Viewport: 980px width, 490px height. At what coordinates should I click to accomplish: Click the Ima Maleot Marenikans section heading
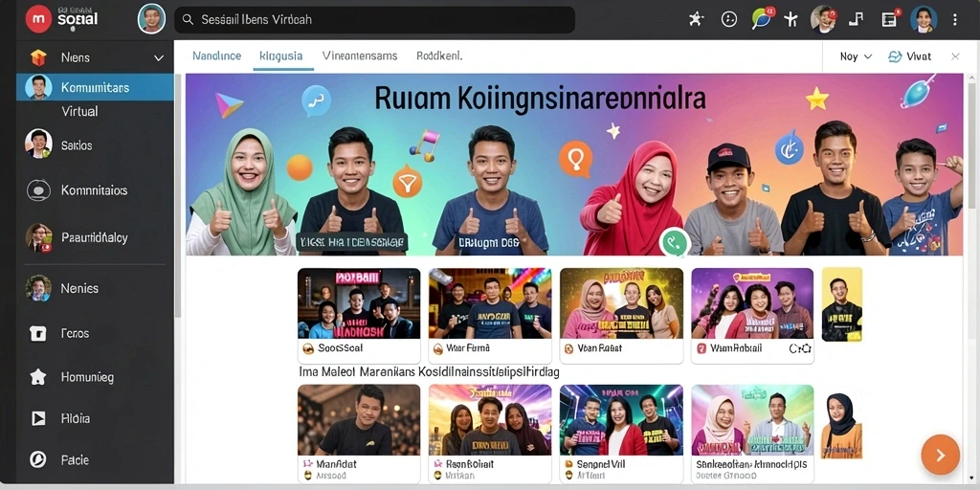(429, 372)
